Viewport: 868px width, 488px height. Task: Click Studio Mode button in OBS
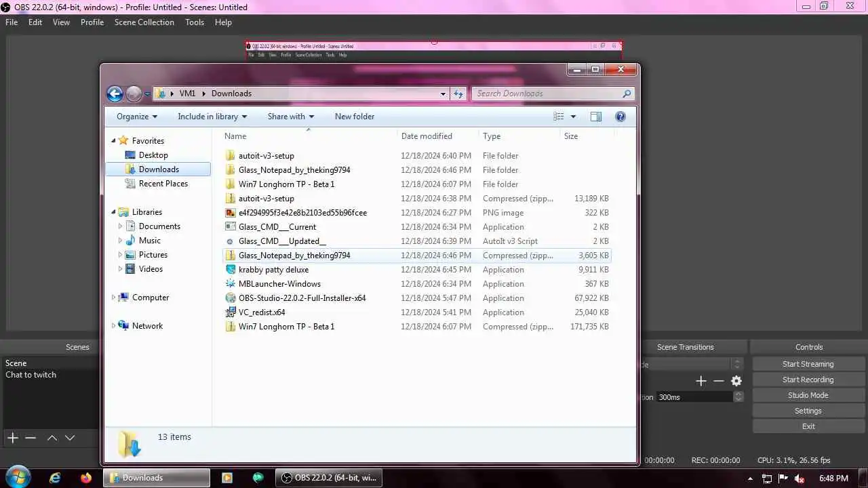tap(808, 395)
